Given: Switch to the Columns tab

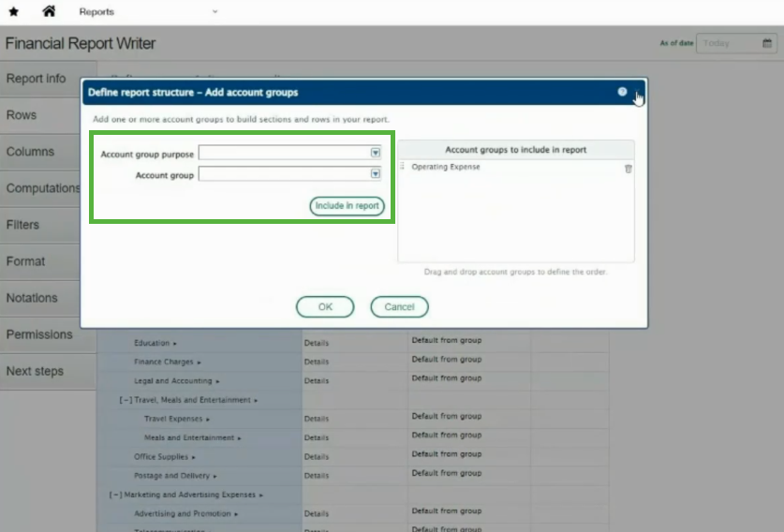Looking at the screenshot, I should click(40, 152).
